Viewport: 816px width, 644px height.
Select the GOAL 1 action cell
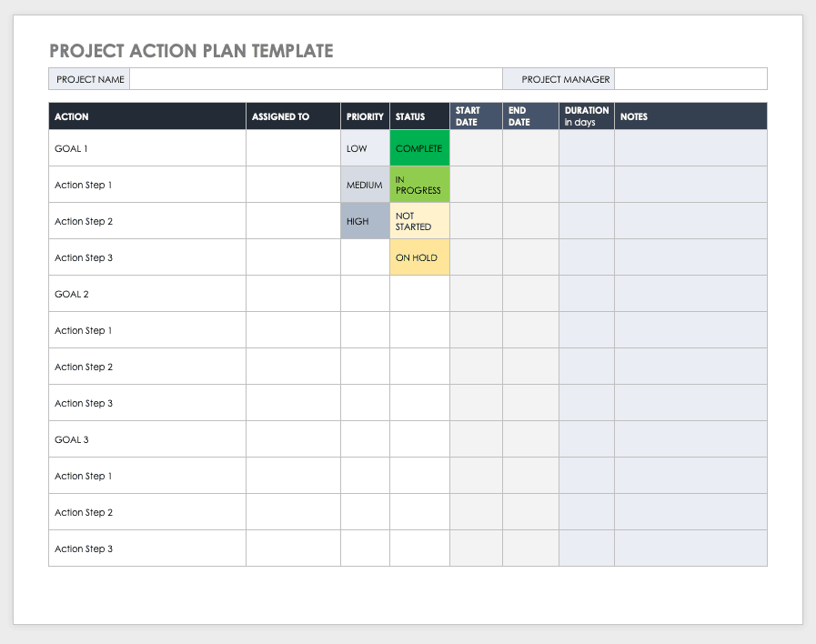(146, 148)
